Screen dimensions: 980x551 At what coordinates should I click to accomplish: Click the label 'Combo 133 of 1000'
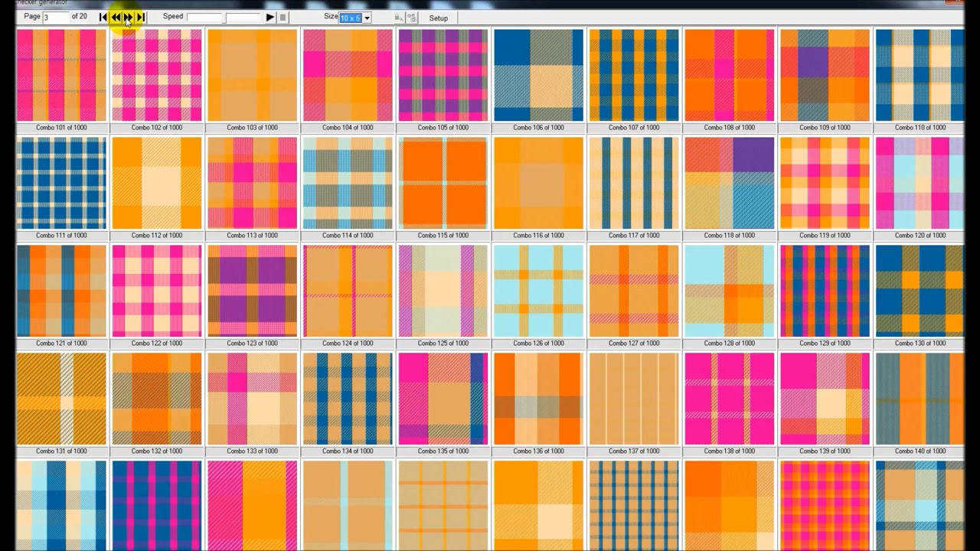[252, 452]
